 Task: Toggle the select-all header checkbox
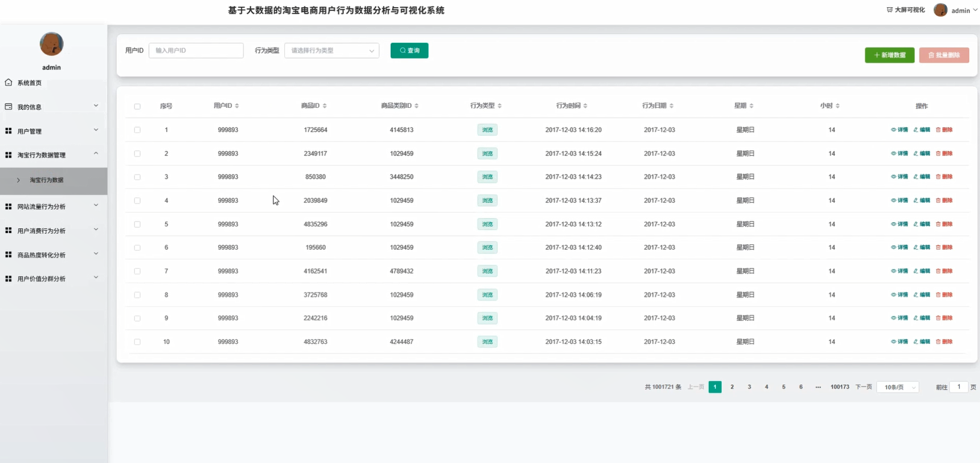137,107
